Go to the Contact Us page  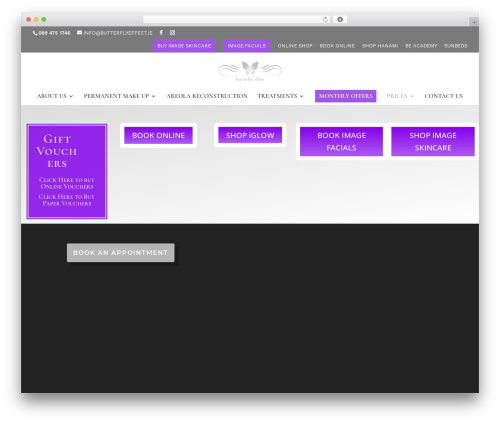(x=444, y=96)
